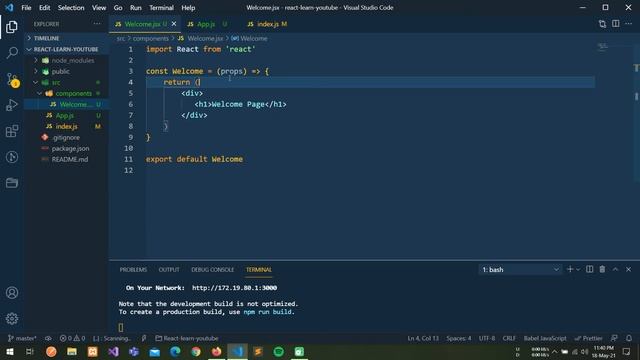Open the Extensions view
640x360 pixels.
tap(12, 131)
